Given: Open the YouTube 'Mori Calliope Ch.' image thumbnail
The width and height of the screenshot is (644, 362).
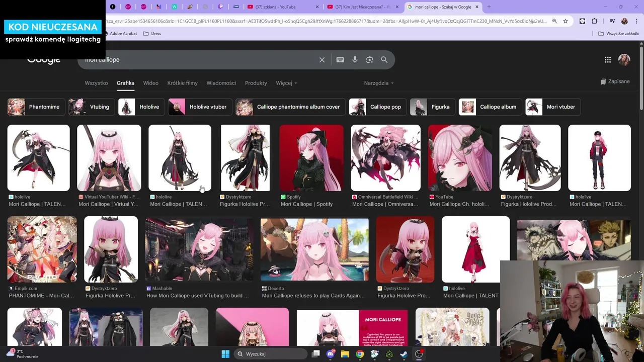Looking at the screenshot, I should click(x=460, y=158).
